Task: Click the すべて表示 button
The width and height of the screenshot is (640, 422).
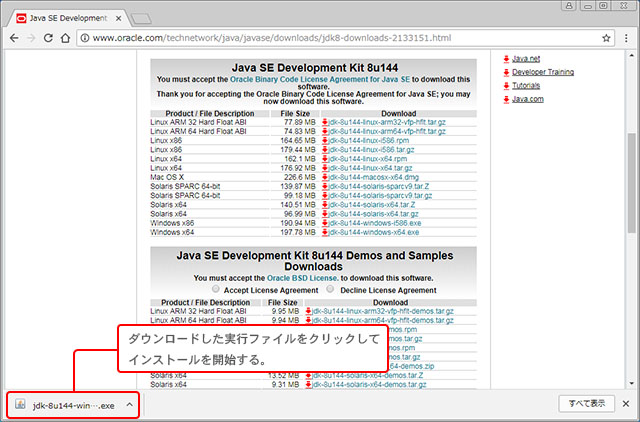Action: [587, 404]
